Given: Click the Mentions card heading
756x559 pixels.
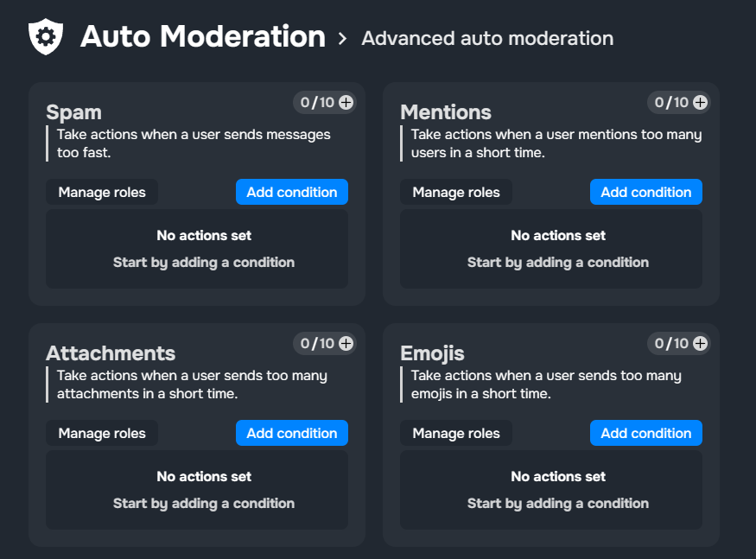Looking at the screenshot, I should 446,112.
